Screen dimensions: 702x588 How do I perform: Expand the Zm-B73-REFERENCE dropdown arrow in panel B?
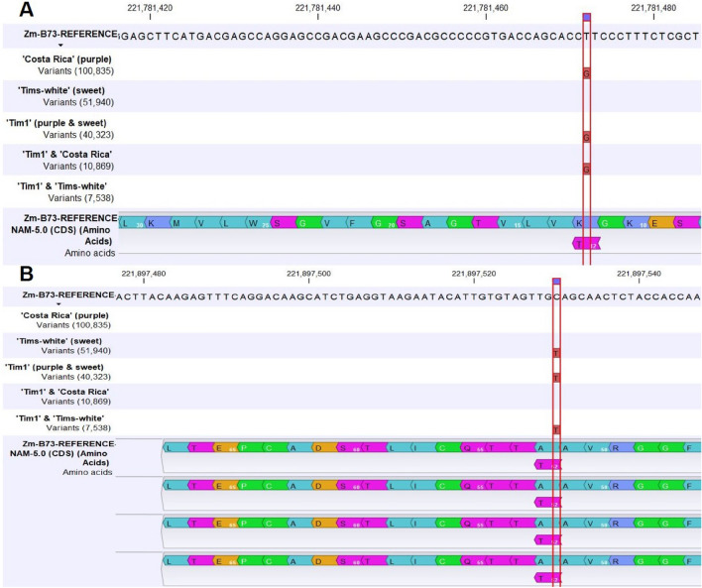(58, 304)
